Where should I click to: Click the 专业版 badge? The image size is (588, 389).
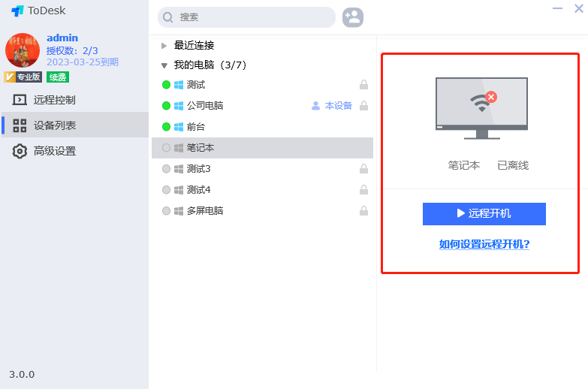coord(23,77)
